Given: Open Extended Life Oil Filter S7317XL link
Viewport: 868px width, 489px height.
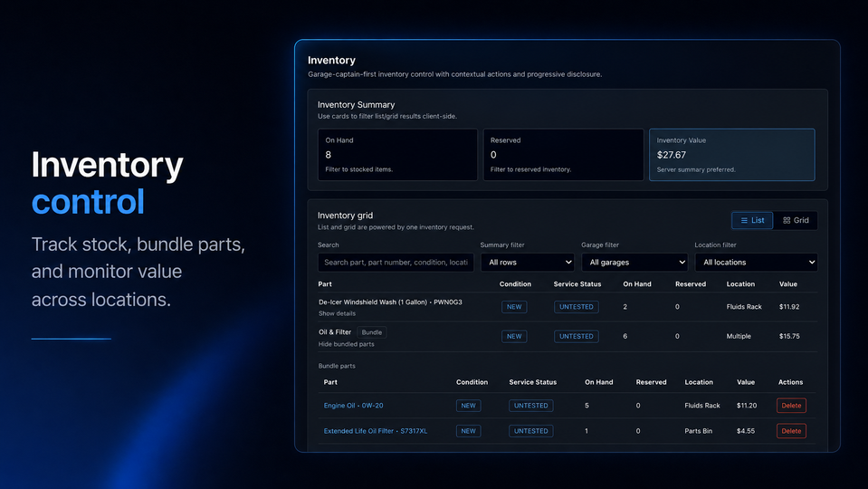Looking at the screenshot, I should [376, 431].
